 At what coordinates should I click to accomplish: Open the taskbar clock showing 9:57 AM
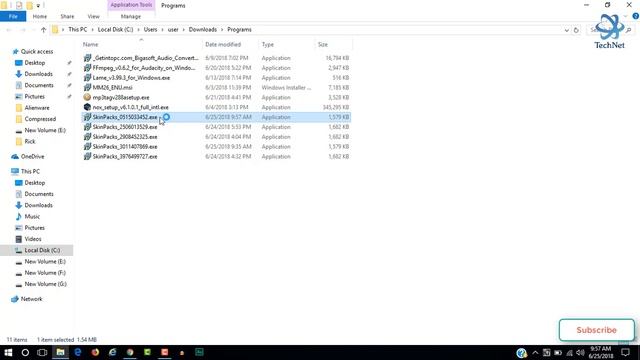(x=601, y=353)
